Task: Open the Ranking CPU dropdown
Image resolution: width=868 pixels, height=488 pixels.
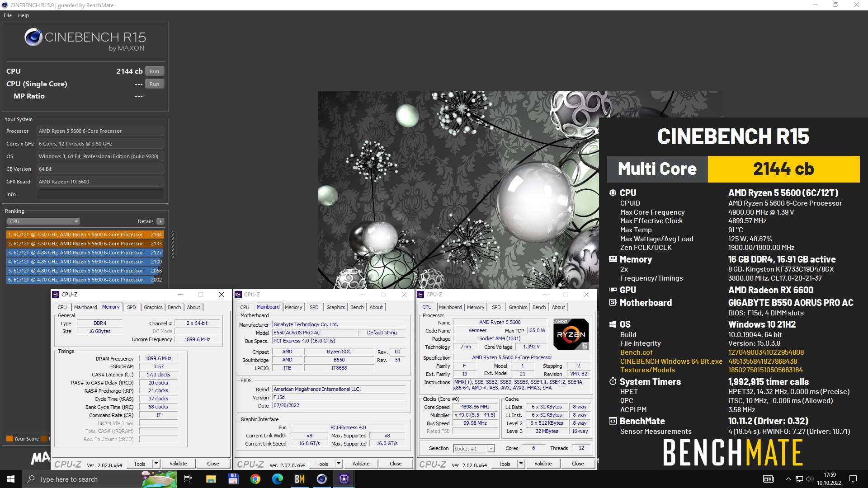Action: coord(43,221)
